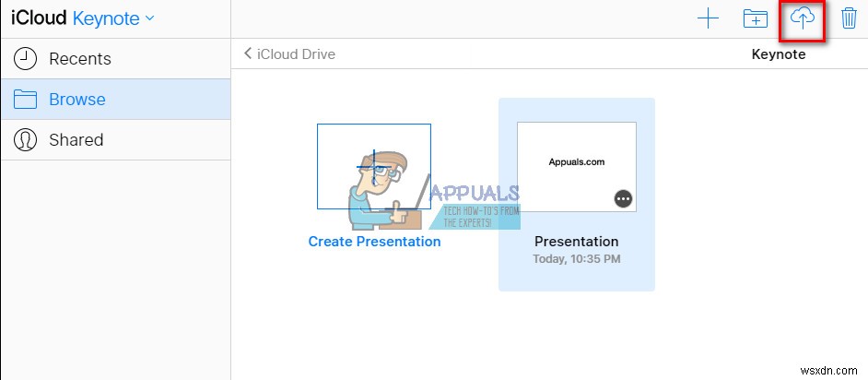Click the plus icon to create new presentation
Screen dimensions: 868x380
(x=708, y=19)
